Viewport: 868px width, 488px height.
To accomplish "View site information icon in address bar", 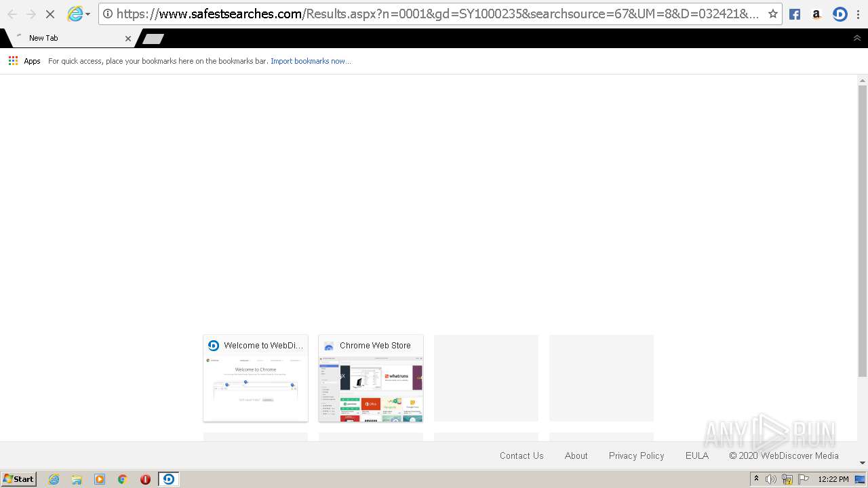I will [108, 14].
